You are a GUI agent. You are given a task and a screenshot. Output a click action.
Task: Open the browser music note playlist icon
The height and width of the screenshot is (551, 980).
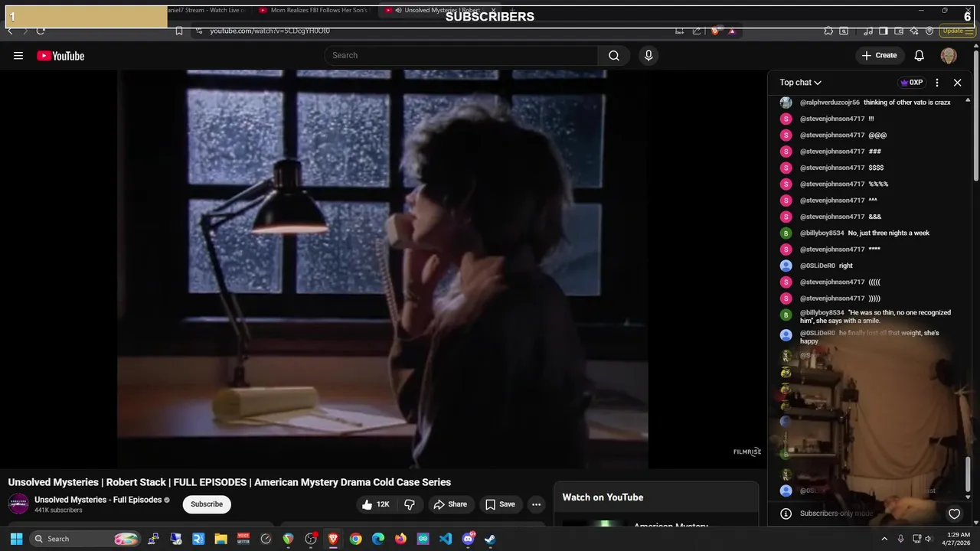(868, 31)
